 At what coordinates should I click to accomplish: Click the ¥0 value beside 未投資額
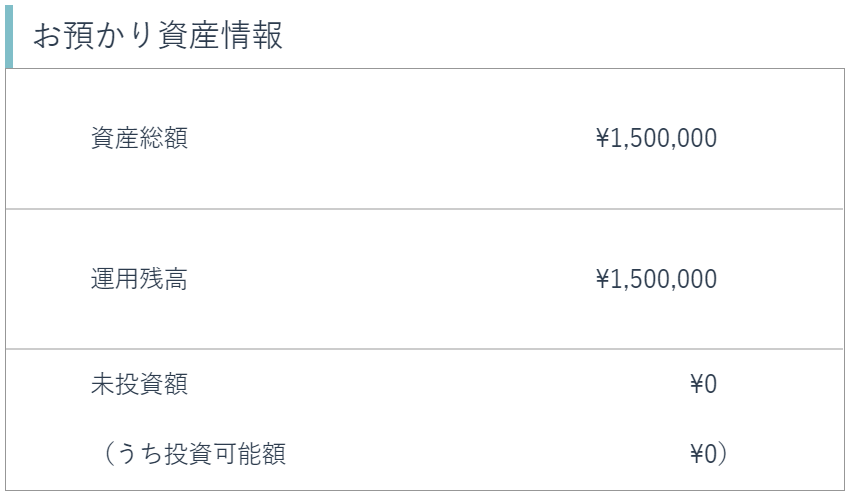[x=703, y=384]
